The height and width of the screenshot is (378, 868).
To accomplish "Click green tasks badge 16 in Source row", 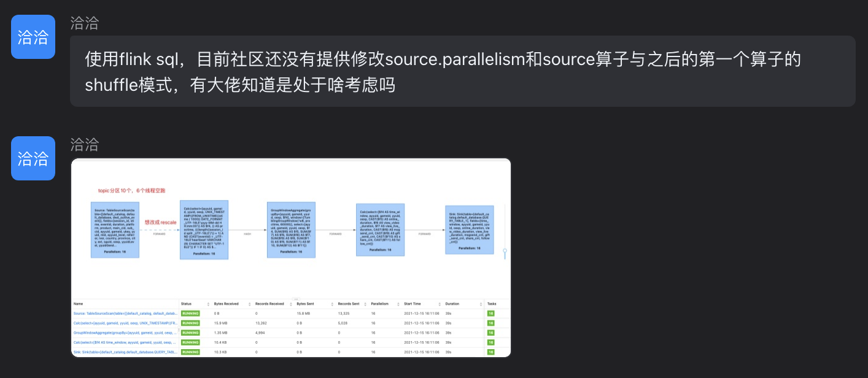I will [490, 313].
